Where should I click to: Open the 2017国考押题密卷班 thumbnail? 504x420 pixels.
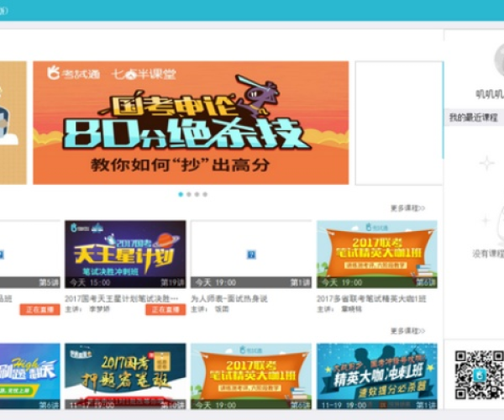[x=125, y=376]
